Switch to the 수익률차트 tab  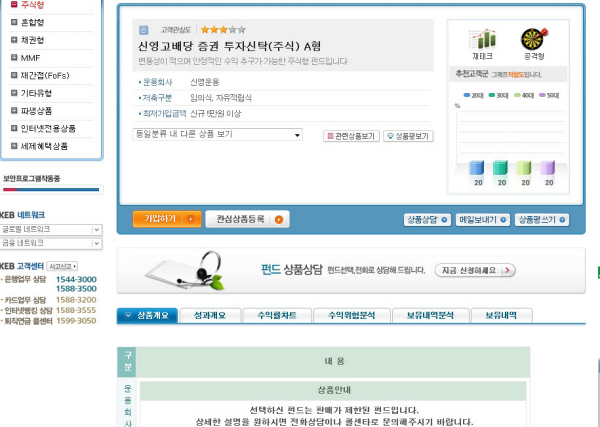[277, 316]
